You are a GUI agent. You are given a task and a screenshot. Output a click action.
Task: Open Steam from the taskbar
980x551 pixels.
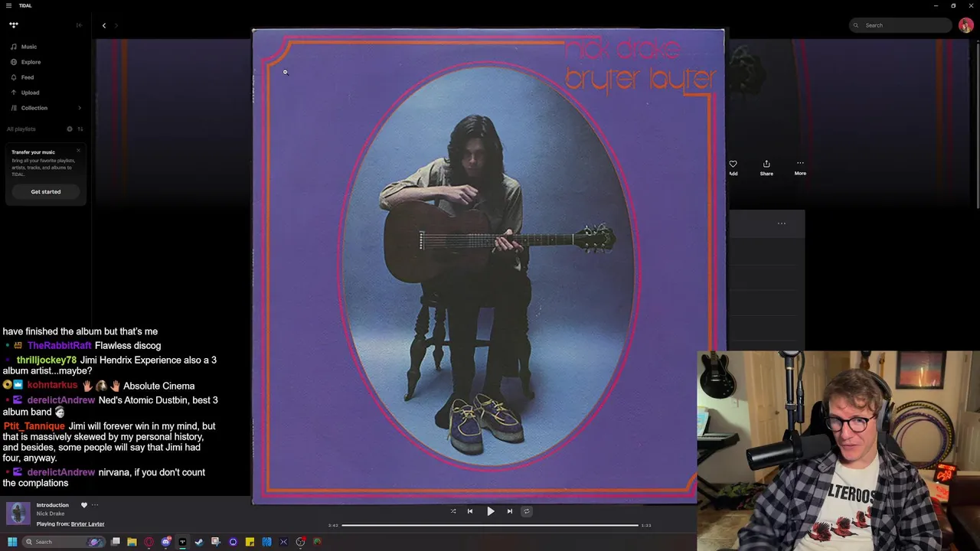(199, 542)
